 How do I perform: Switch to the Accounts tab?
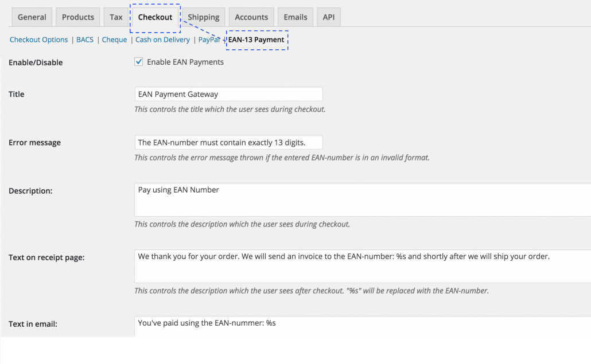[x=251, y=17]
